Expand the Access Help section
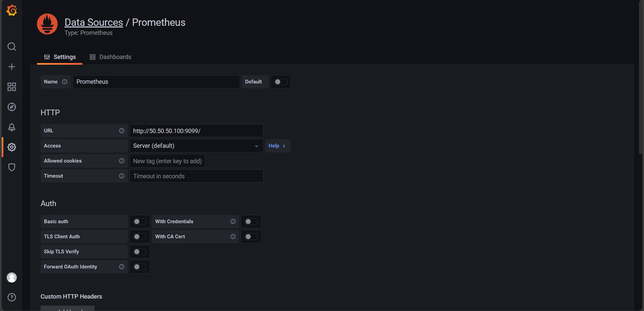 coord(278,146)
